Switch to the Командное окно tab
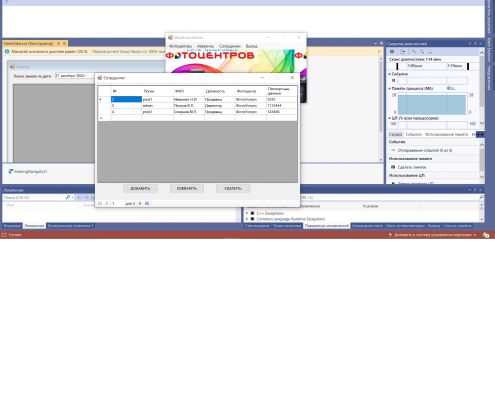Screen dimensions: 495x400 click(367, 226)
